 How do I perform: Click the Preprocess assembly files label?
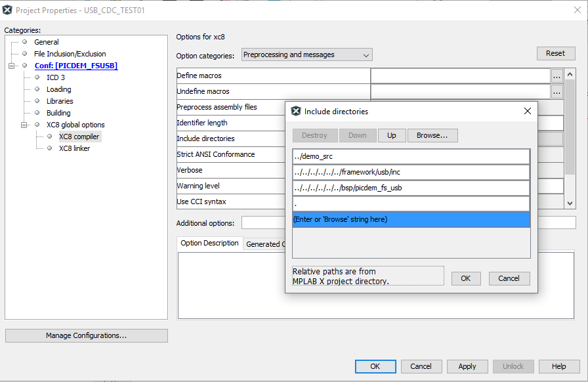[217, 108]
